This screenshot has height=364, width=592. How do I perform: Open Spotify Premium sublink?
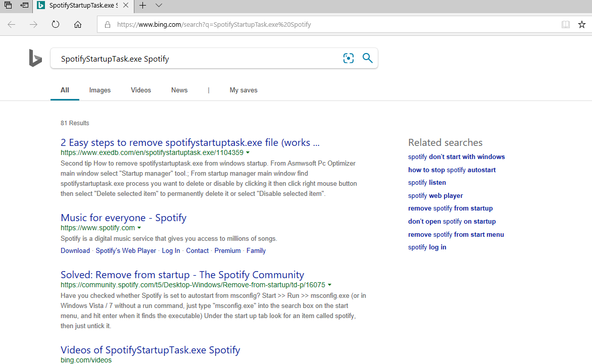point(227,250)
